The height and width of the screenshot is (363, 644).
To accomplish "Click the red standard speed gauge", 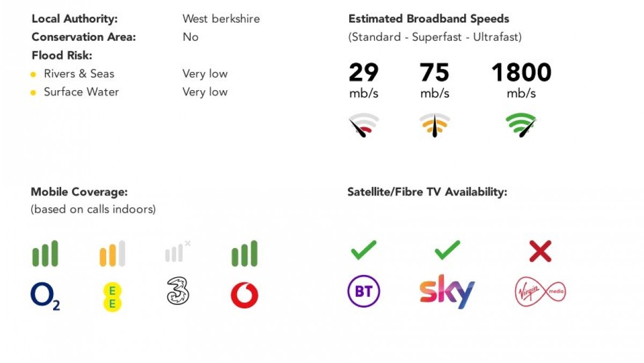I will pyautogui.click(x=363, y=125).
